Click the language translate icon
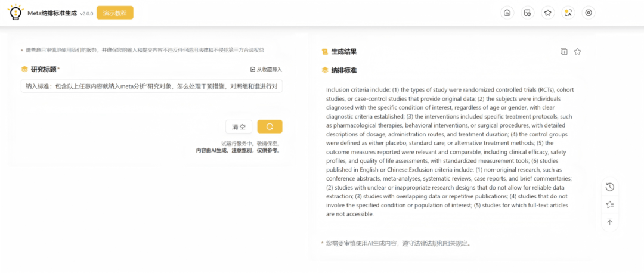The height and width of the screenshot is (273, 644). (x=568, y=13)
